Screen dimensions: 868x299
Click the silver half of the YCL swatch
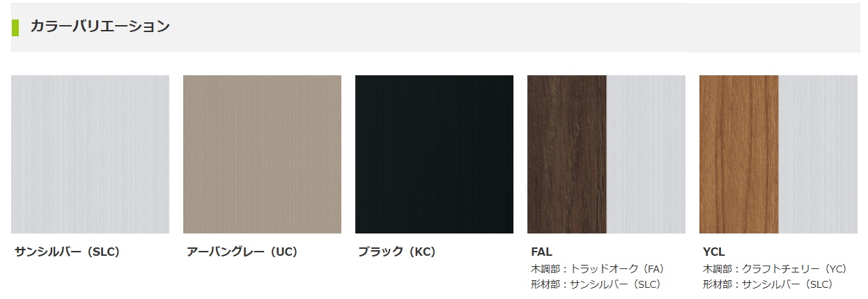point(818,154)
